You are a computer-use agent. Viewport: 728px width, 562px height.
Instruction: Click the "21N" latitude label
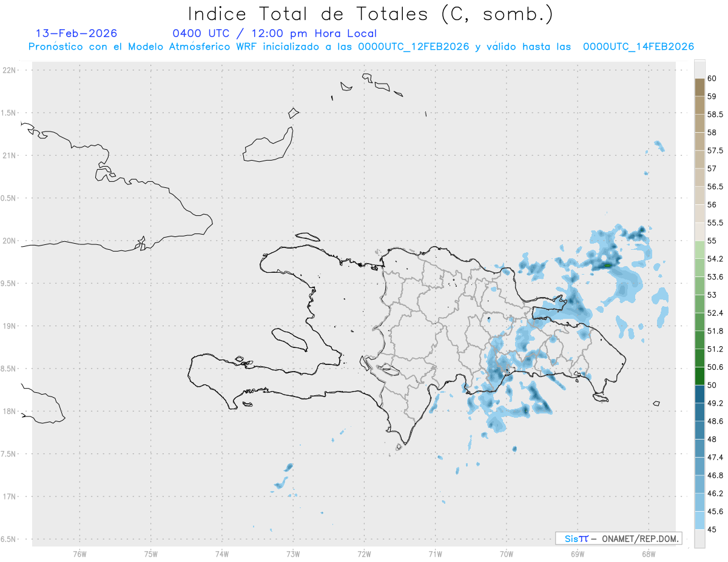9,155
